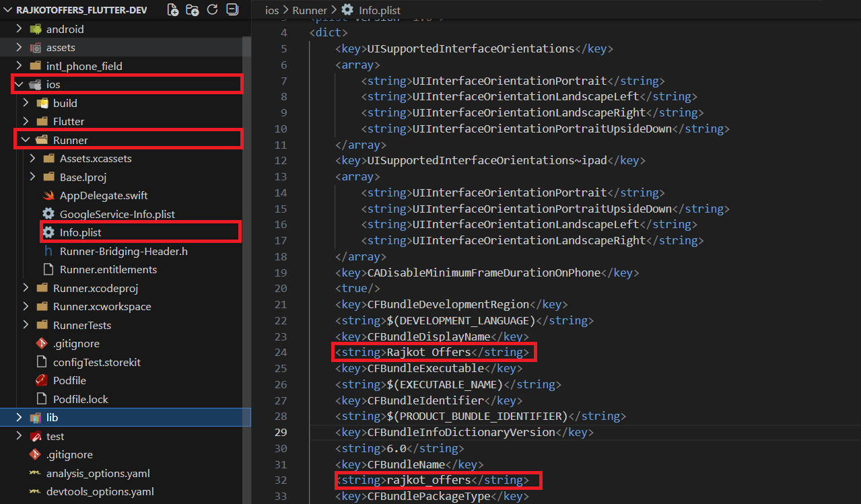Click the git icon beside RunnerTests' .gitignore
This screenshot has height=504, width=861.
pos(42,344)
